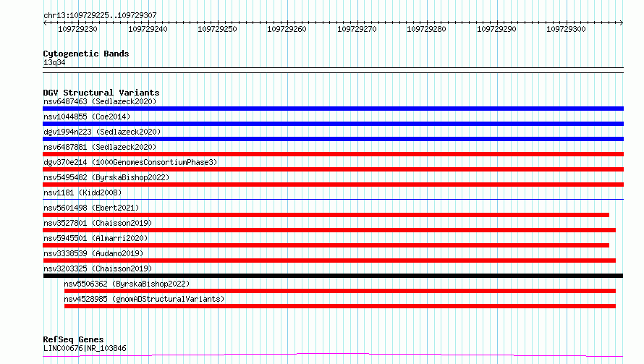The height and width of the screenshot is (364, 644).
Task: Click the magenta LINC00676 gene line
Action: 333,355
